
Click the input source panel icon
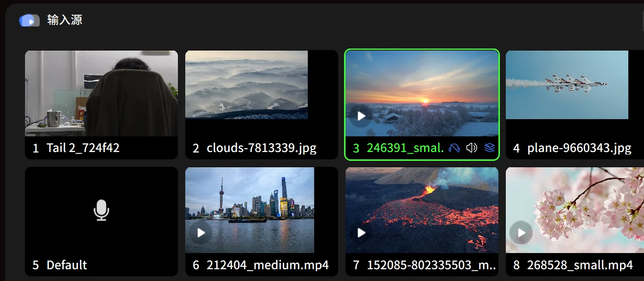click(29, 21)
